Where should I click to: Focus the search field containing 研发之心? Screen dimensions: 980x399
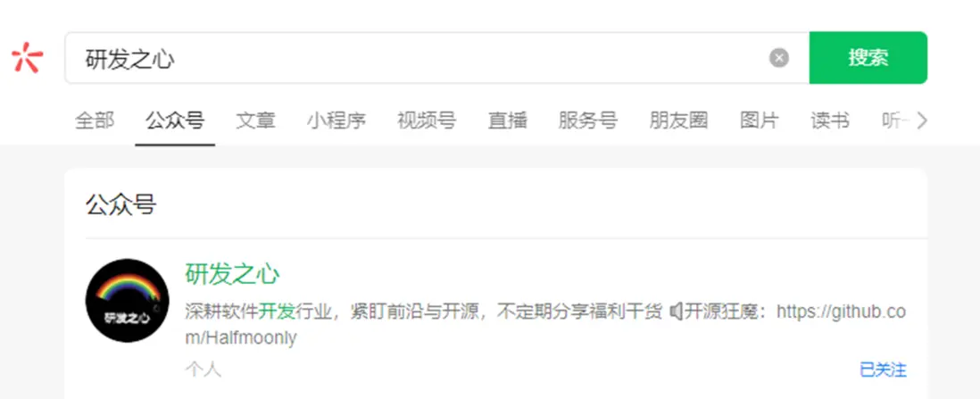[436, 57]
